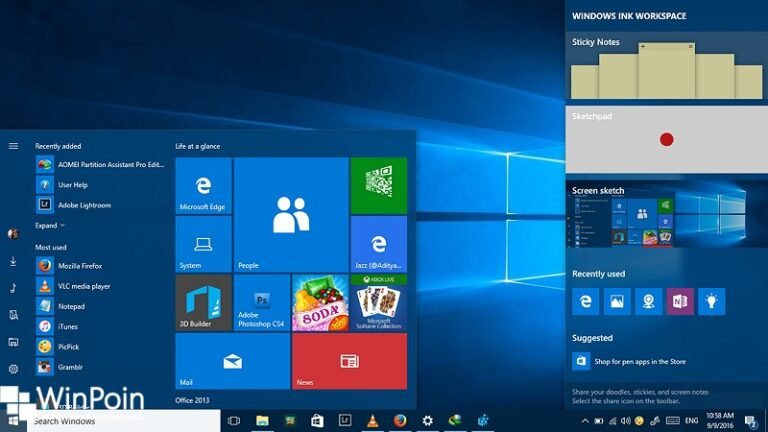Click Shop for pen apps in Store
The image size is (768, 432).
[640, 361]
